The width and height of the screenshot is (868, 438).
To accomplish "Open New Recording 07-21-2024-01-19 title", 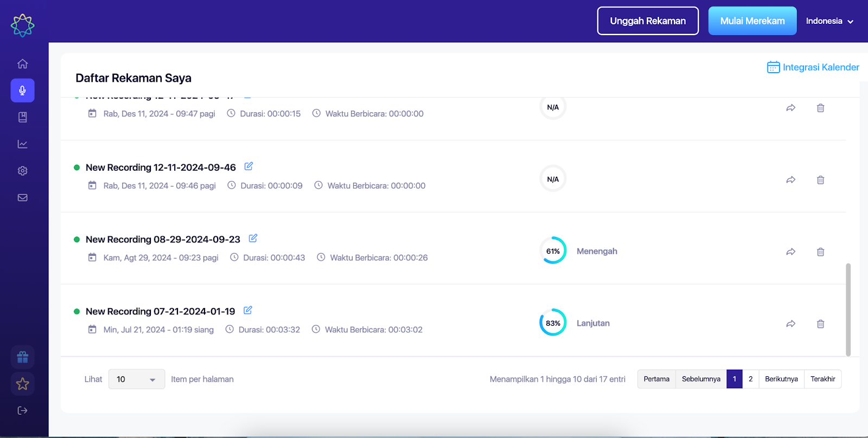I will point(160,312).
